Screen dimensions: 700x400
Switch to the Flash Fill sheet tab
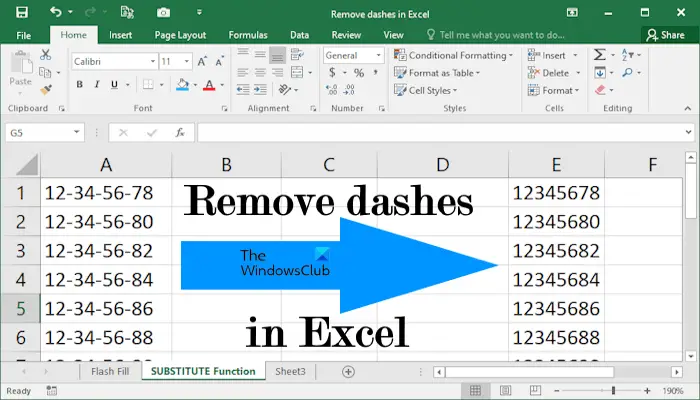pyautogui.click(x=110, y=371)
